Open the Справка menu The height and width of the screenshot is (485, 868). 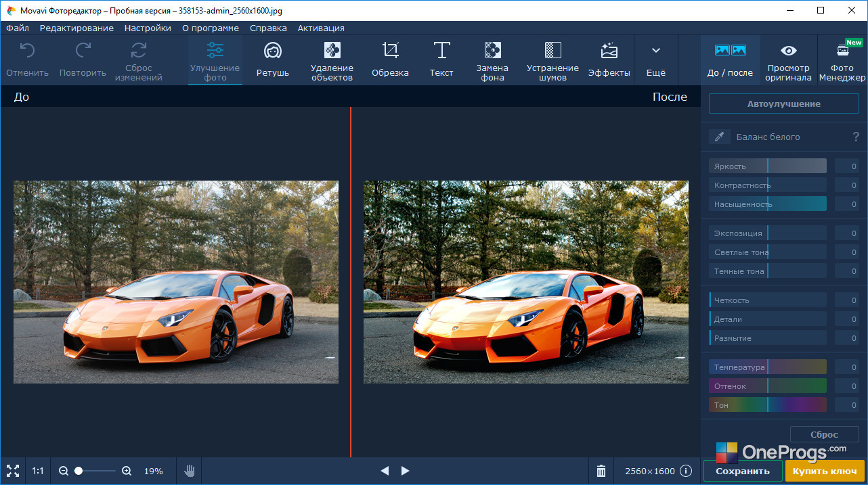(268, 28)
